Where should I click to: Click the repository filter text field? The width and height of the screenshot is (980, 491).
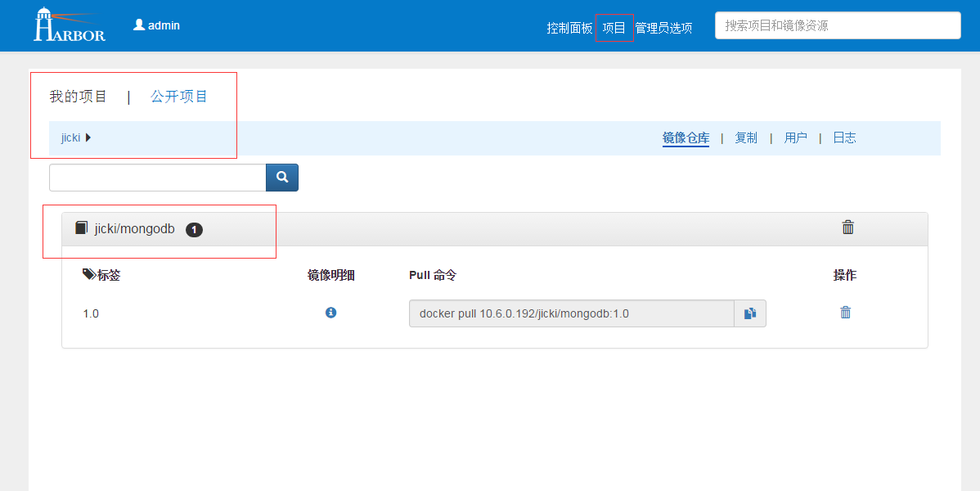(157, 177)
